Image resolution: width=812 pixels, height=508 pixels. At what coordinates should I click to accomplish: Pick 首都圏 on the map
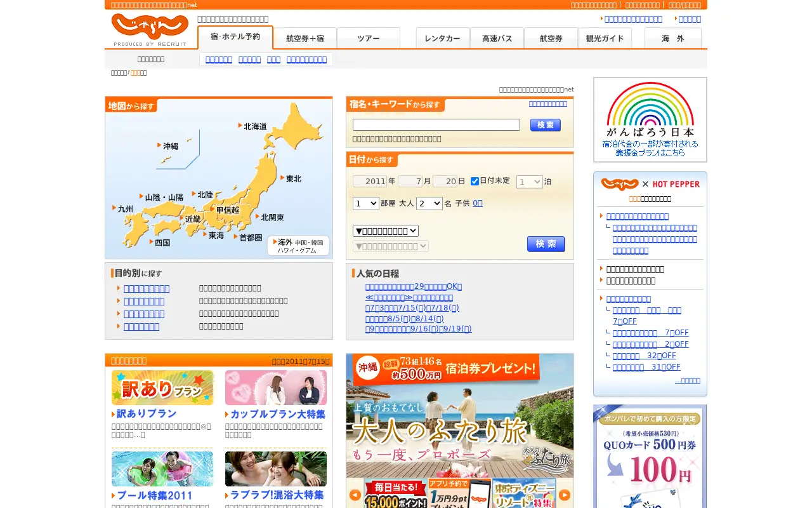point(248,237)
